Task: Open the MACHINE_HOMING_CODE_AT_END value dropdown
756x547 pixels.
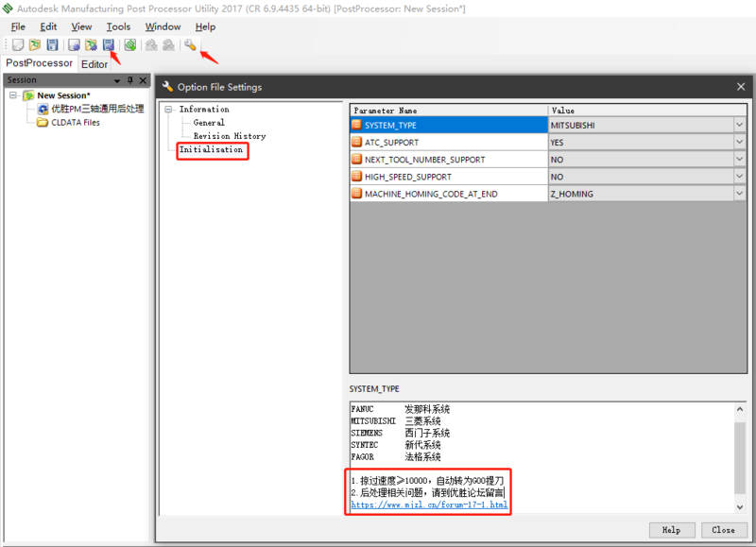Action: coord(740,194)
